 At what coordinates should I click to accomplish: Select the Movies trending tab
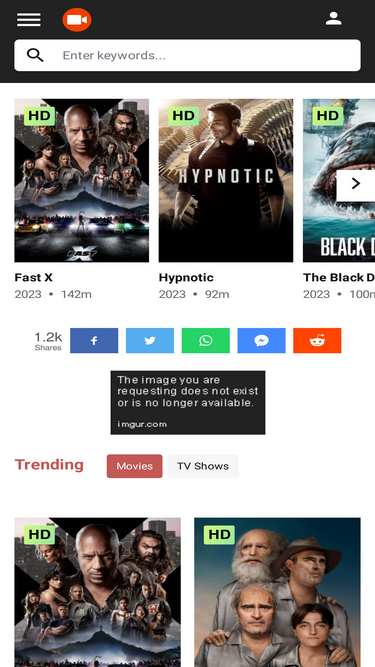pyautogui.click(x=134, y=466)
